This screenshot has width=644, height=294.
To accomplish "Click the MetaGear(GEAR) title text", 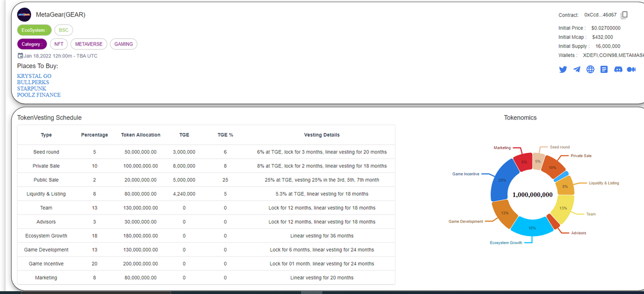I will coord(60,14).
